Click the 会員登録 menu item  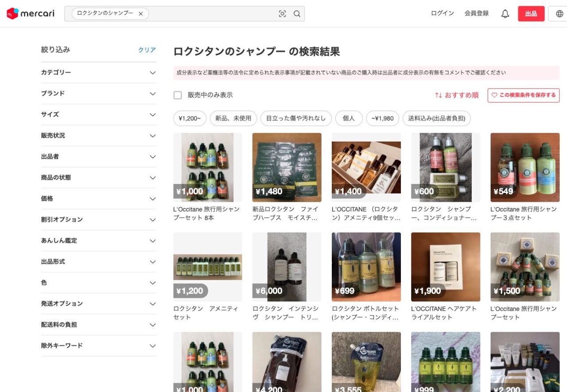click(x=476, y=13)
